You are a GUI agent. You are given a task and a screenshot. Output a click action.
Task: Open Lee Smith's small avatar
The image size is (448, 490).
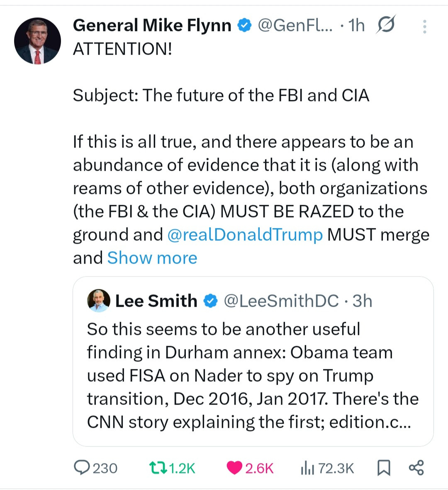point(99,301)
